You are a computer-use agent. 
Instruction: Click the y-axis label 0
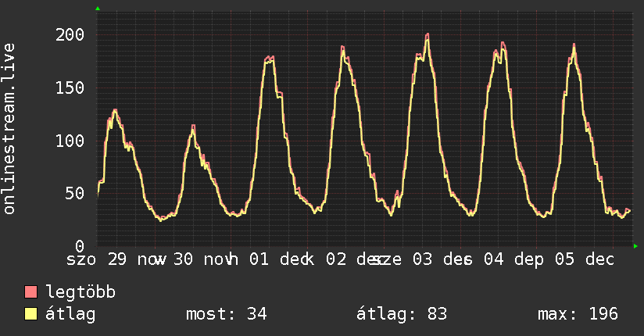80,246
